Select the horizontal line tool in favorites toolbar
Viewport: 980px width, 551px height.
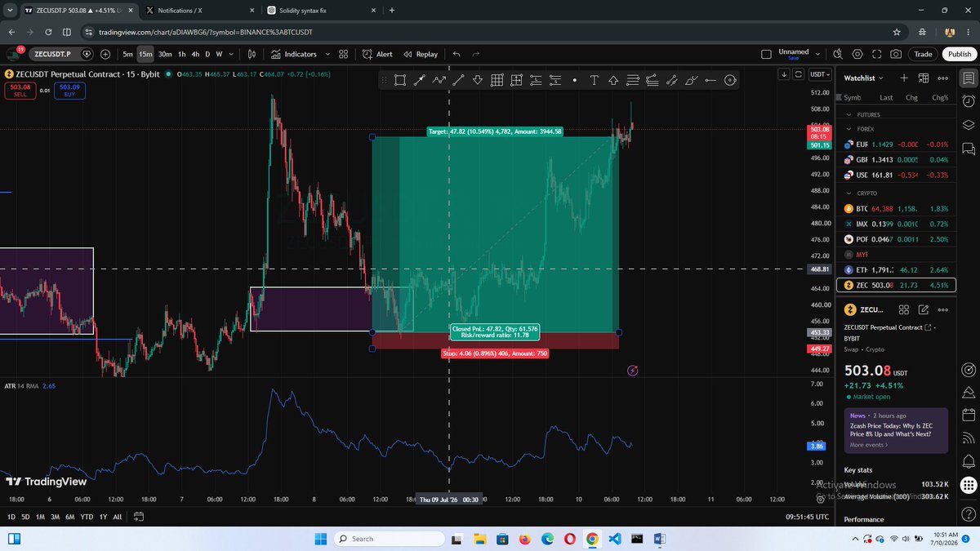pyautogui.click(x=710, y=80)
